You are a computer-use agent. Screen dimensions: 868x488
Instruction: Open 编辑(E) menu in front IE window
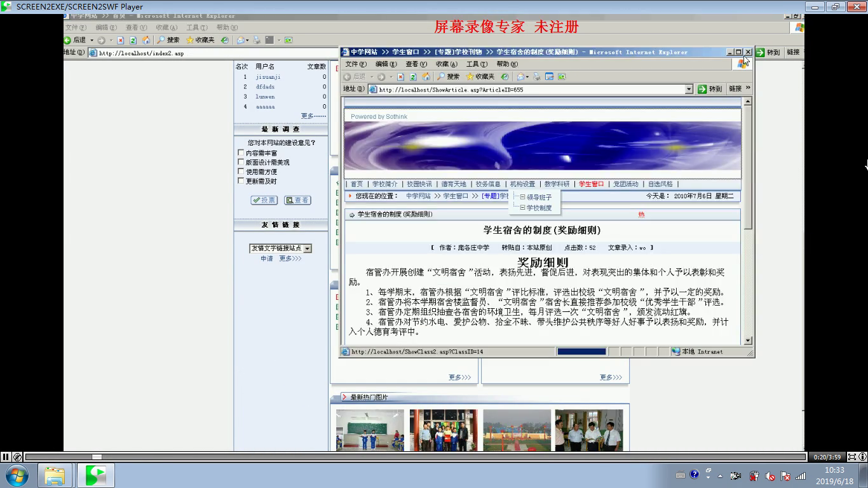click(386, 64)
